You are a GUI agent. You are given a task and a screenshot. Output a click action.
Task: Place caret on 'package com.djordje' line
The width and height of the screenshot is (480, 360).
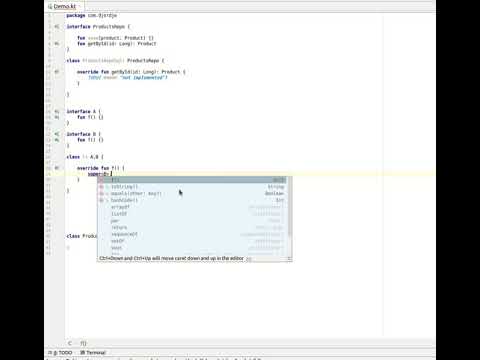tap(91, 15)
